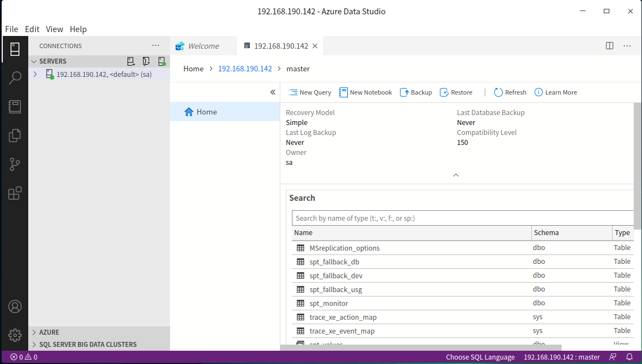Screen dimensions: 642x364
Task: Select the Search icon in the activity bar
Action: point(15,77)
